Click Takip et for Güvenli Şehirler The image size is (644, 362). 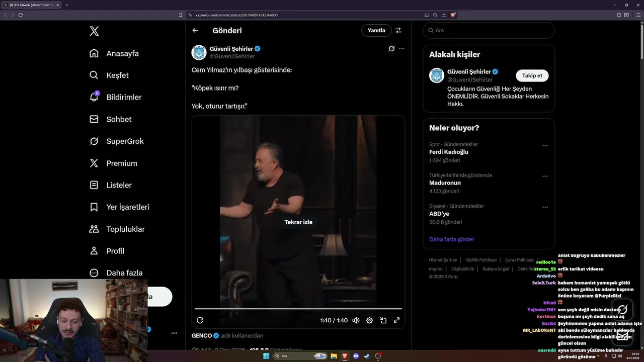tap(532, 75)
